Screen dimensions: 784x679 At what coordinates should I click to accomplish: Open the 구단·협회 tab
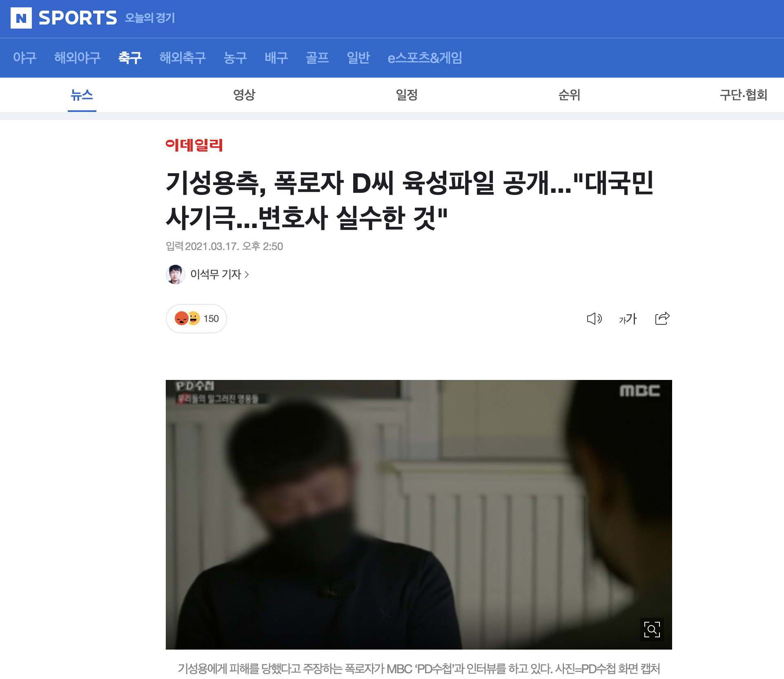click(x=743, y=95)
